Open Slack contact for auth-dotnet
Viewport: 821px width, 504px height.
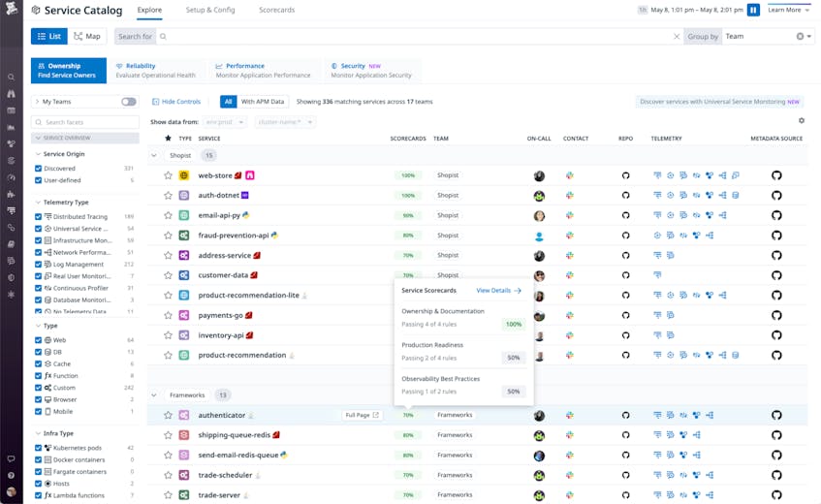tap(570, 195)
